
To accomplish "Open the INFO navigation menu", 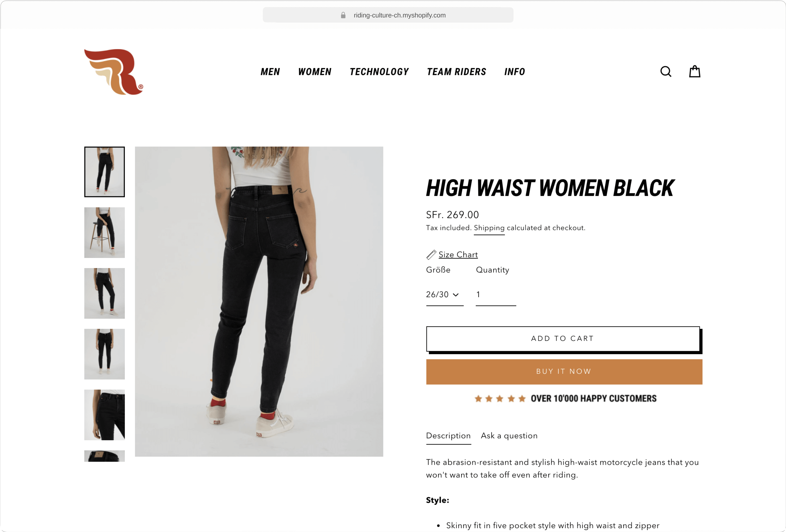I will [x=514, y=72].
